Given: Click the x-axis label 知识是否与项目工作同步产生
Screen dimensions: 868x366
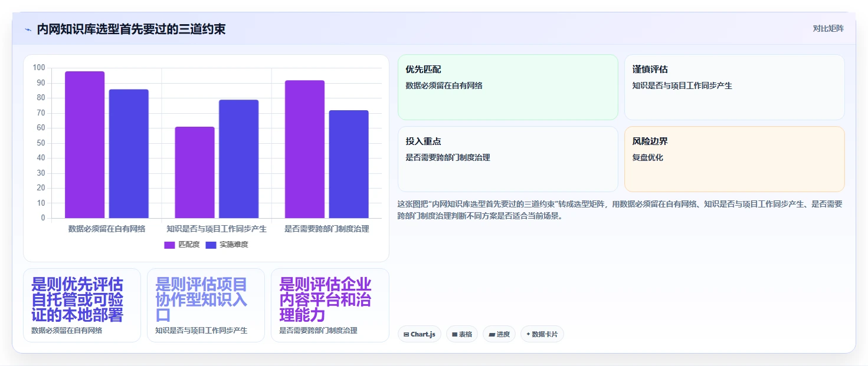Looking at the screenshot, I should click(217, 229).
